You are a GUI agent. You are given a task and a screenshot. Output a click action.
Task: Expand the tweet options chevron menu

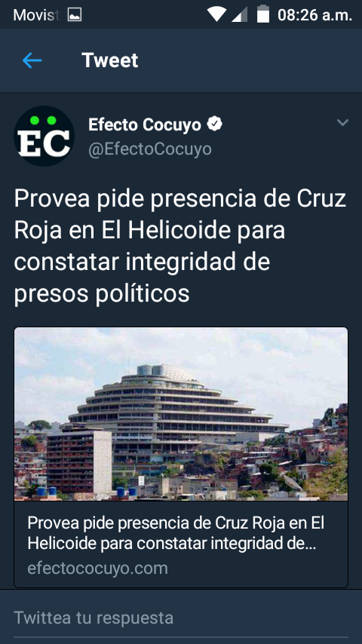[342, 122]
